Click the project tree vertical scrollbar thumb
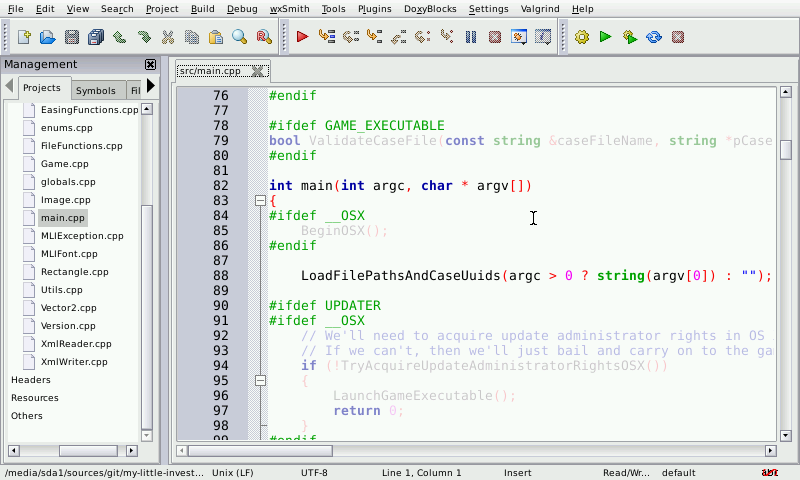 [x=146, y=317]
